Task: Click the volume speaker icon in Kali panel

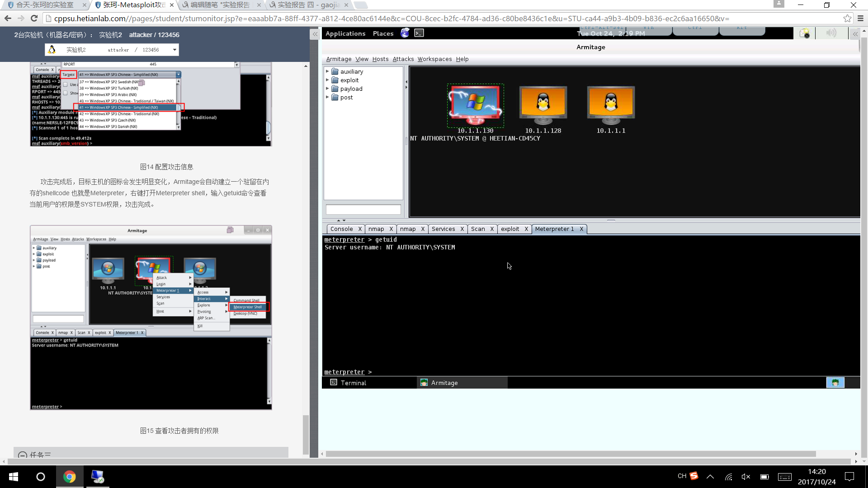Action: pyautogui.click(x=831, y=33)
